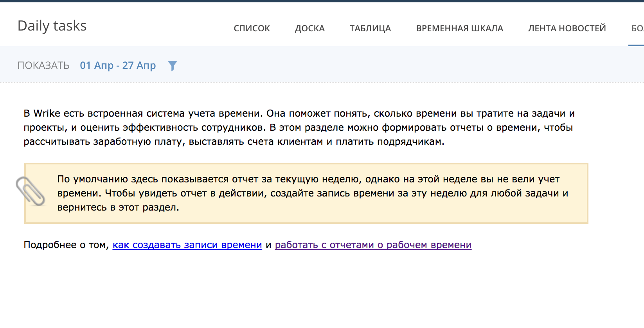The height and width of the screenshot is (328, 644).
Task: Go to the ВРЕМЕННАЯ ШКАЛА tab
Action: (x=459, y=28)
